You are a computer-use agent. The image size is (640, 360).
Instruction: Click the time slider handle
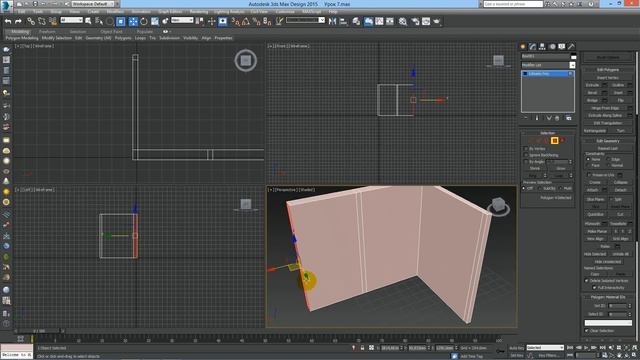coord(39,331)
